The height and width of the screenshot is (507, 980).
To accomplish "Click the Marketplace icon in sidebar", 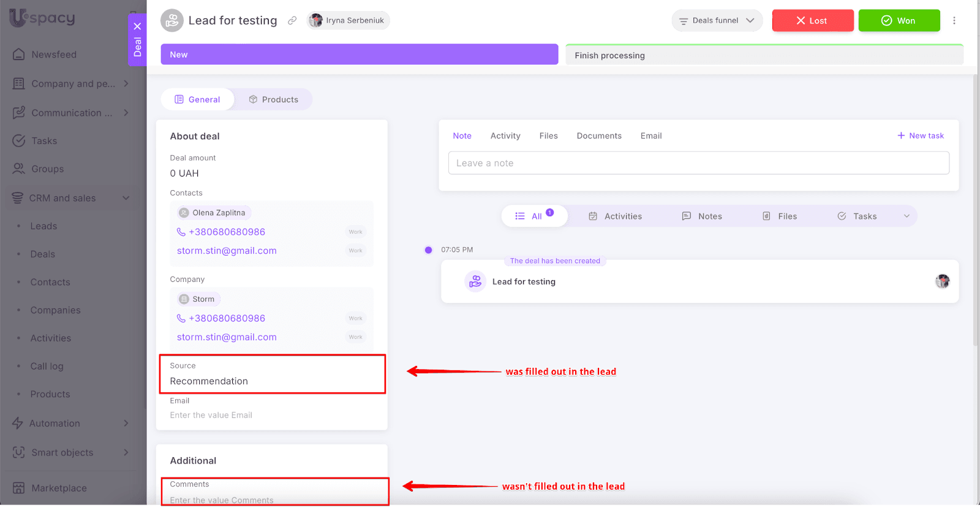I will coord(19,488).
